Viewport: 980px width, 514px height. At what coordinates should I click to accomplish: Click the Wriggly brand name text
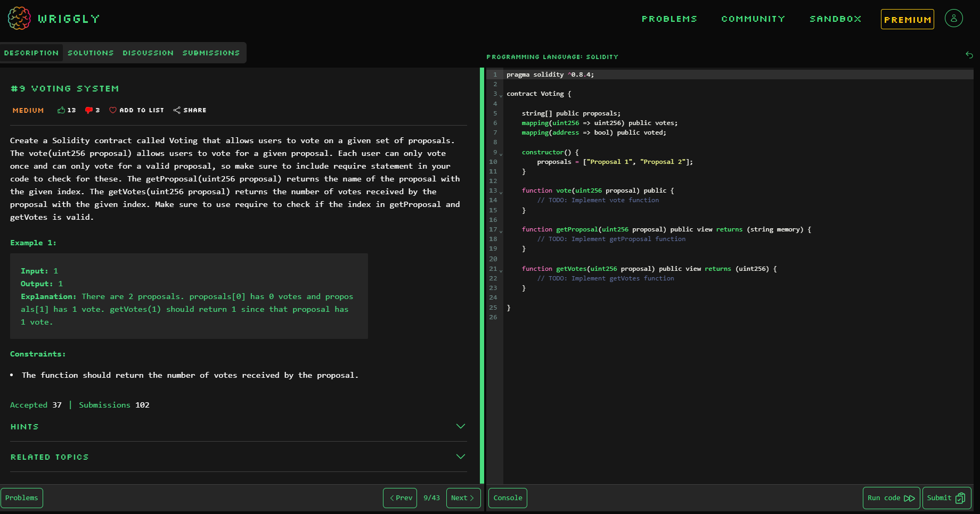tap(69, 19)
